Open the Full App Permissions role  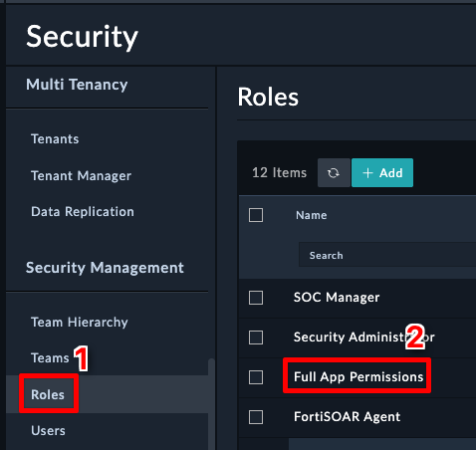(358, 377)
